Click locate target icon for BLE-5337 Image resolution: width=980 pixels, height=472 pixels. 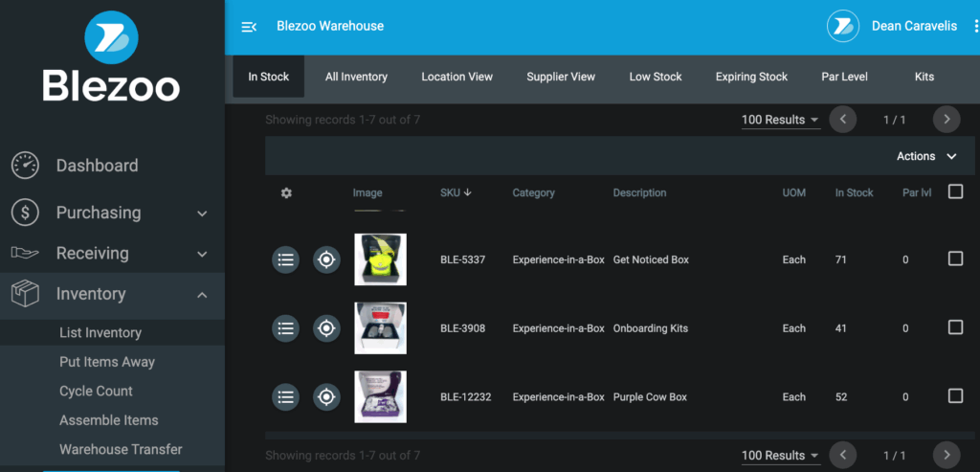click(x=326, y=259)
